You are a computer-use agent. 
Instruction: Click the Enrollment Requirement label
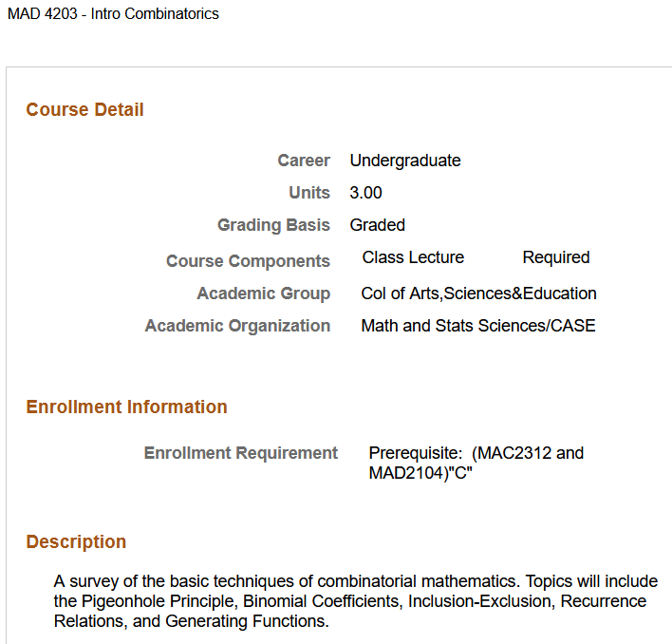pos(240,453)
